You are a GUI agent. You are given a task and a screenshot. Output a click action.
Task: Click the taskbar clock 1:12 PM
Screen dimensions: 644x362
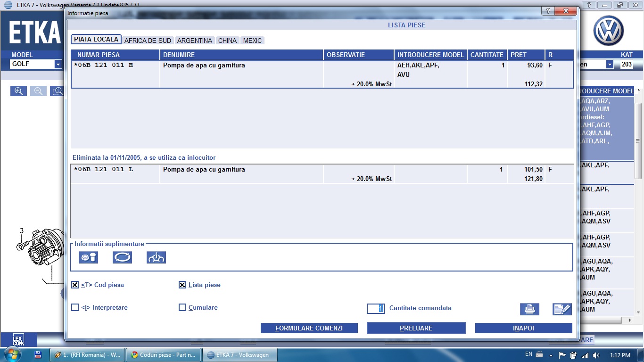click(619, 355)
